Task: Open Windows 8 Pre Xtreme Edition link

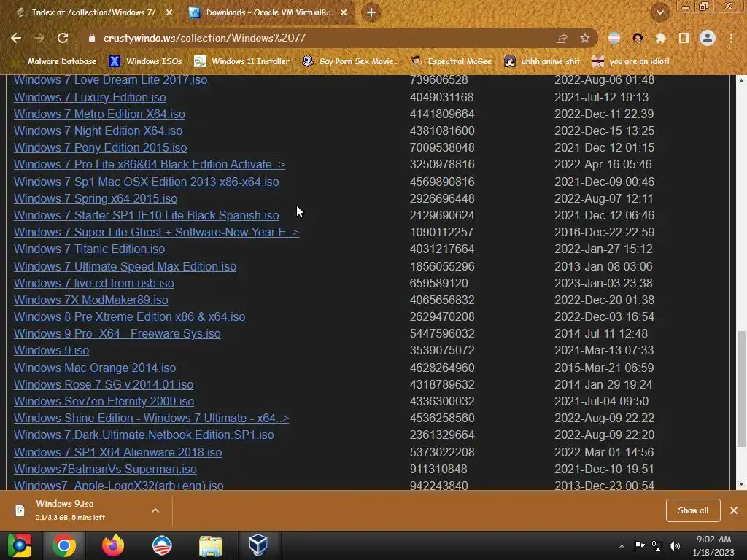Action: point(130,316)
